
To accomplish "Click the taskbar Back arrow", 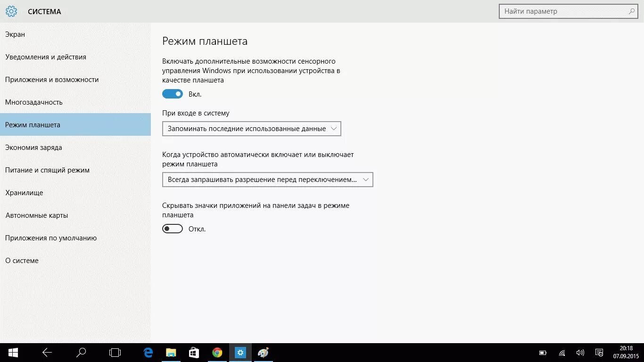I will click(47, 353).
